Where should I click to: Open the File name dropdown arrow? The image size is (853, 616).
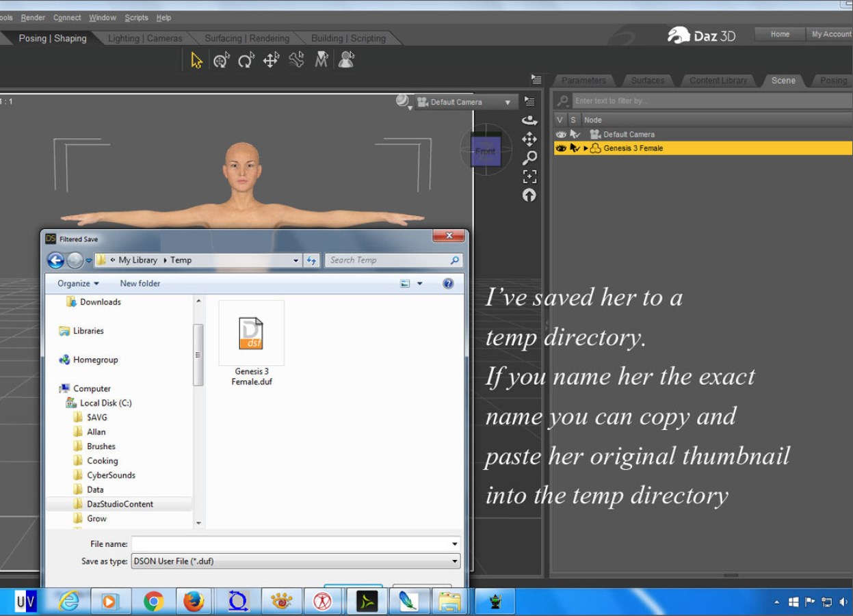pyautogui.click(x=455, y=544)
